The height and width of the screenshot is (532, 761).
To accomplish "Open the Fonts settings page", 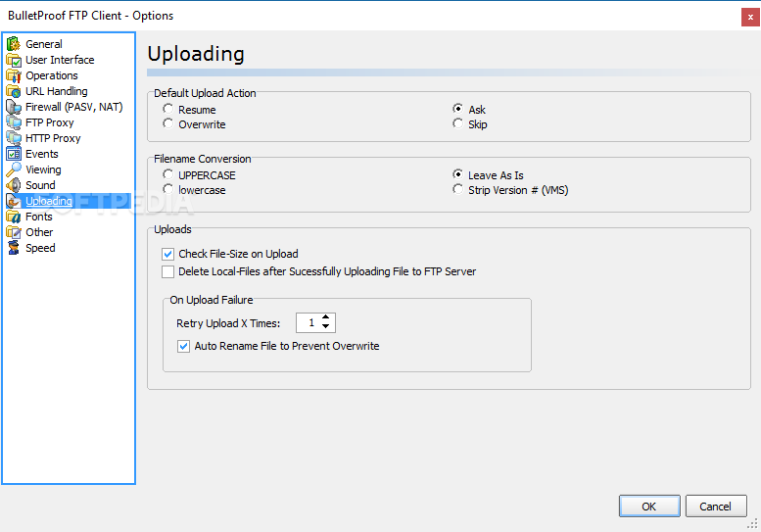I will click(x=39, y=217).
